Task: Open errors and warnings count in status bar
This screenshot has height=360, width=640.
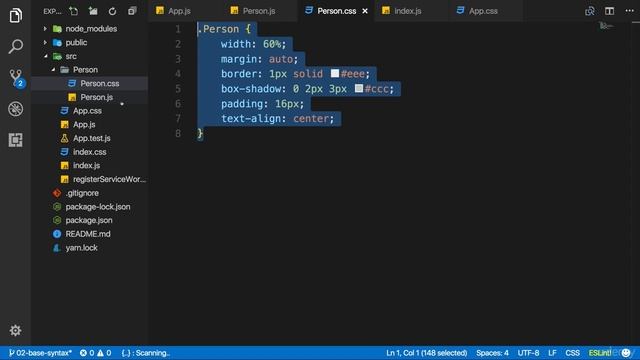Action: click(x=95, y=353)
